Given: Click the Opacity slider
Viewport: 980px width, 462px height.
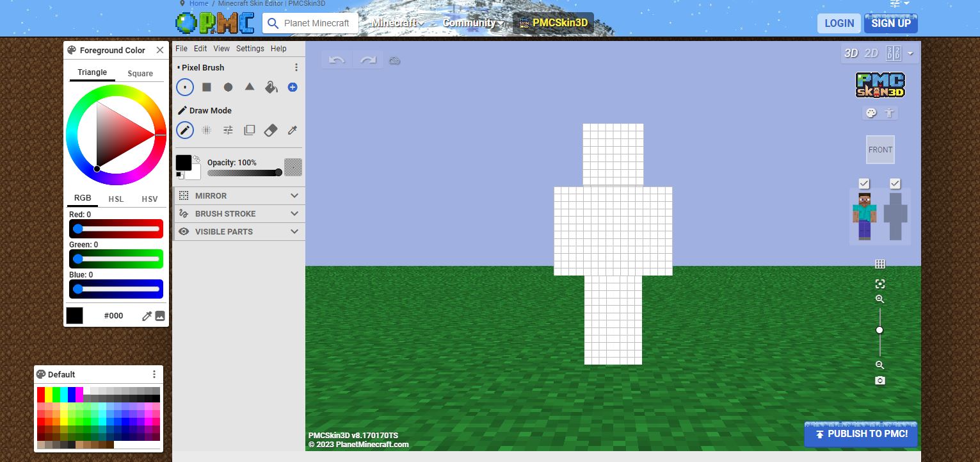Looking at the screenshot, I should coord(244,172).
